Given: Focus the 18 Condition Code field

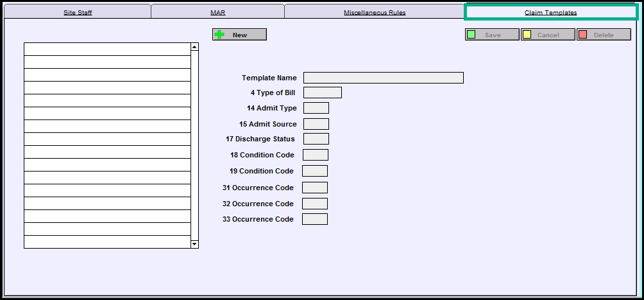Looking at the screenshot, I should click(315, 155).
